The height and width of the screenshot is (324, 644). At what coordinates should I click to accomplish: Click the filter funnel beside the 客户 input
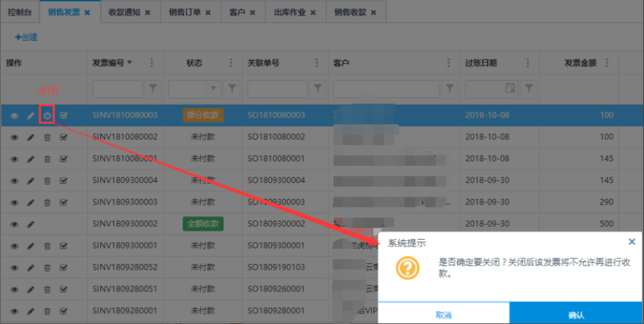point(449,89)
